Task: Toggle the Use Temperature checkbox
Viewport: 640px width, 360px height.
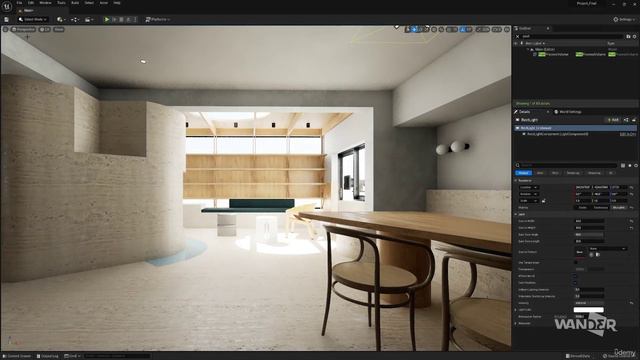Action: tap(576, 262)
